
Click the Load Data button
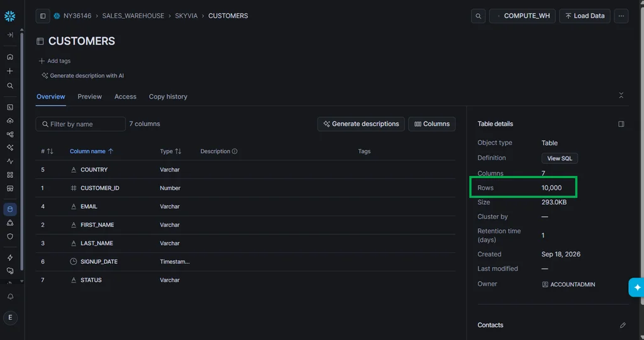(584, 16)
